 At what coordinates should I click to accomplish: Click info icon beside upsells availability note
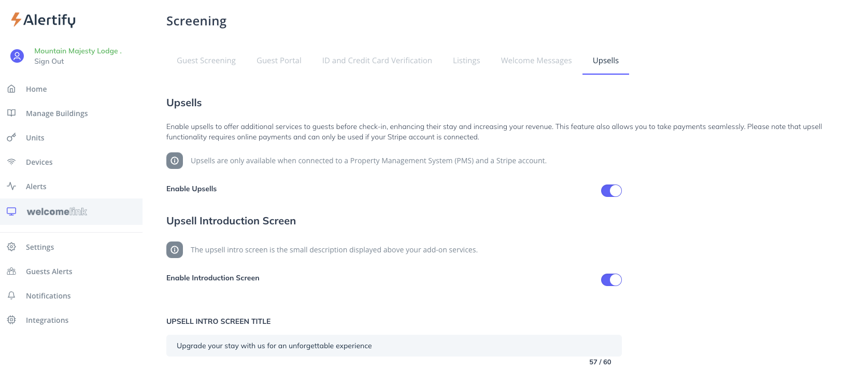pyautogui.click(x=175, y=161)
